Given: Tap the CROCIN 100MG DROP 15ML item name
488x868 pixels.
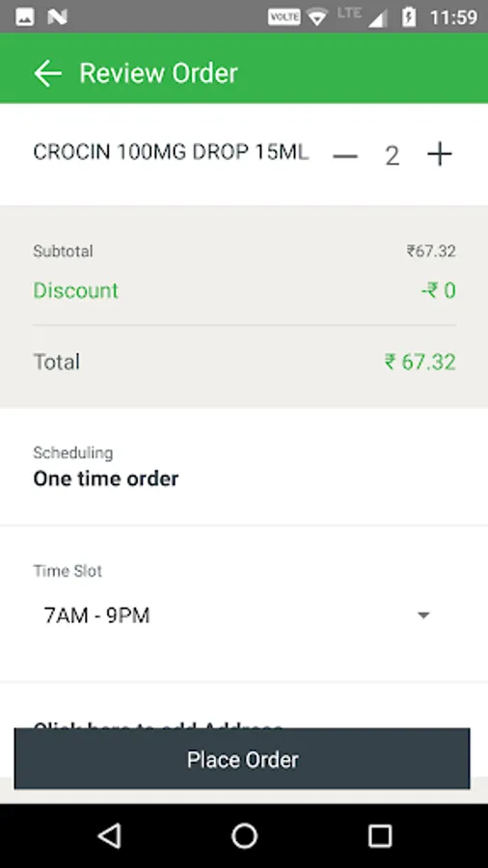Looking at the screenshot, I should point(171,152).
